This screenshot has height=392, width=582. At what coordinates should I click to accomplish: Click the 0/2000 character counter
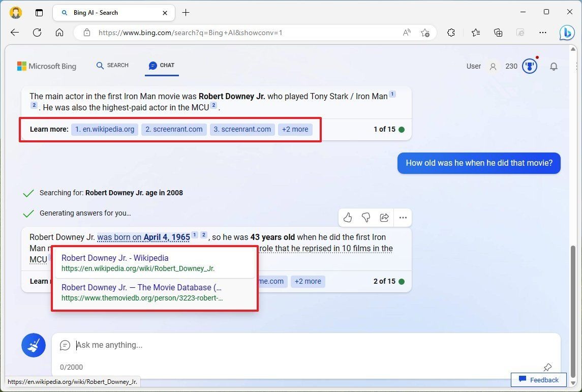click(71, 367)
